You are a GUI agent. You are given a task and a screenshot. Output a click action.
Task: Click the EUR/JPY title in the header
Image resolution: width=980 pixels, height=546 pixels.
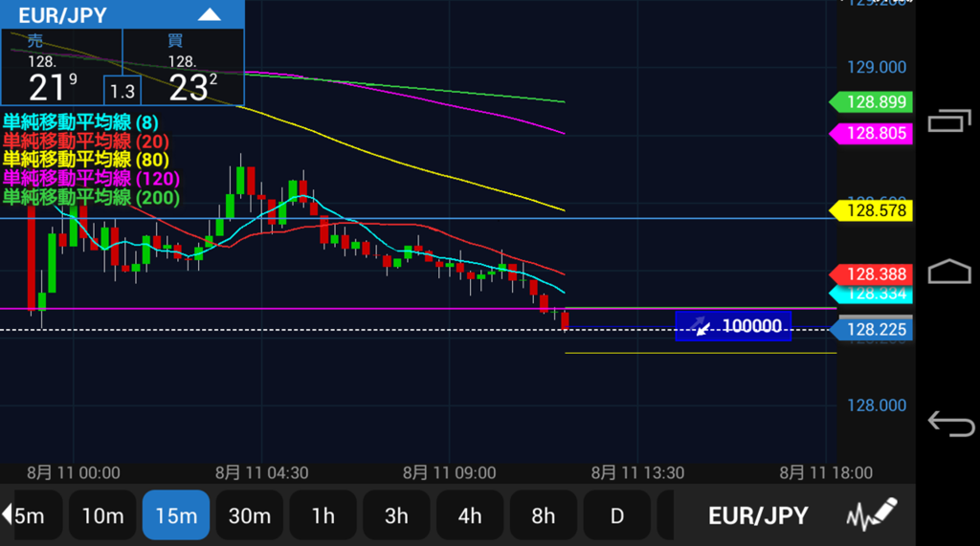pyautogui.click(x=62, y=15)
